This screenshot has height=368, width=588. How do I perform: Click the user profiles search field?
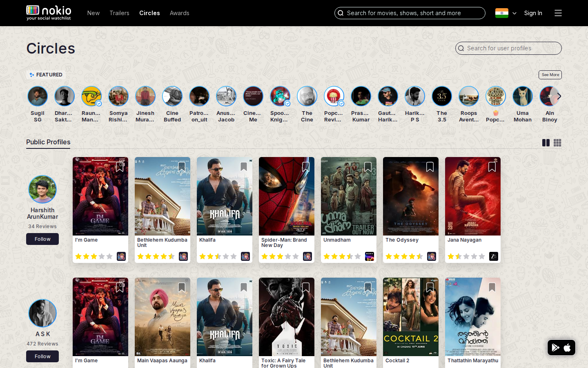point(508,48)
